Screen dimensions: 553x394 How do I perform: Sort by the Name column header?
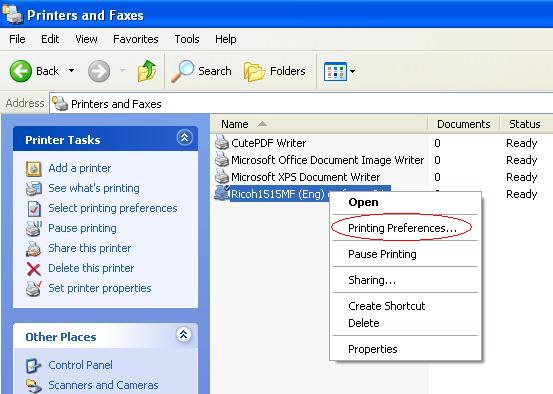tap(318, 124)
